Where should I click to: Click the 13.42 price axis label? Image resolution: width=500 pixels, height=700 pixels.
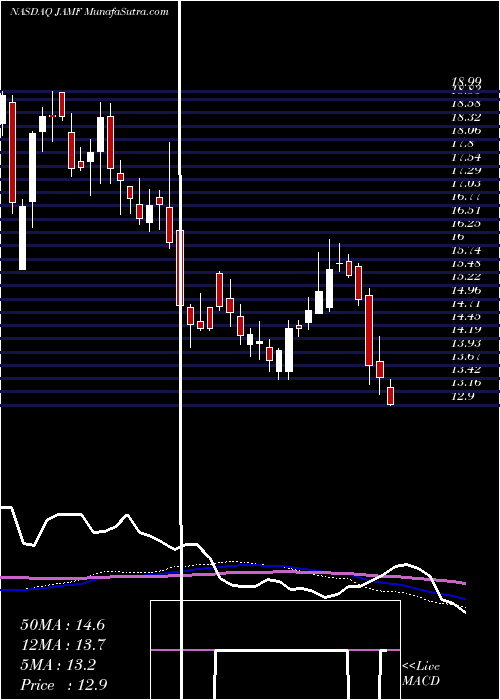tap(466, 370)
